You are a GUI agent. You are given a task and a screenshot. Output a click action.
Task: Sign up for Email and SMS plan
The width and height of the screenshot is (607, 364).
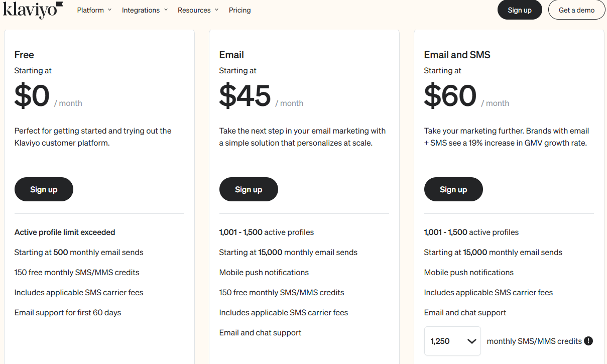click(x=453, y=189)
